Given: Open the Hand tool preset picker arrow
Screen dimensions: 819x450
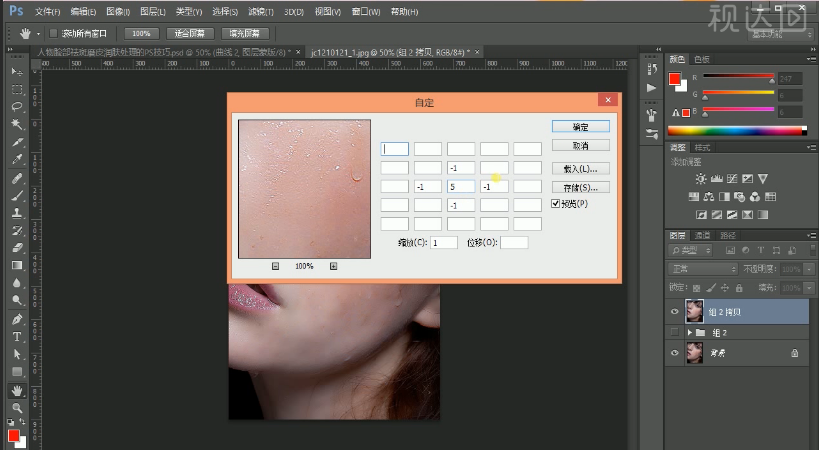Looking at the screenshot, I should (38, 34).
